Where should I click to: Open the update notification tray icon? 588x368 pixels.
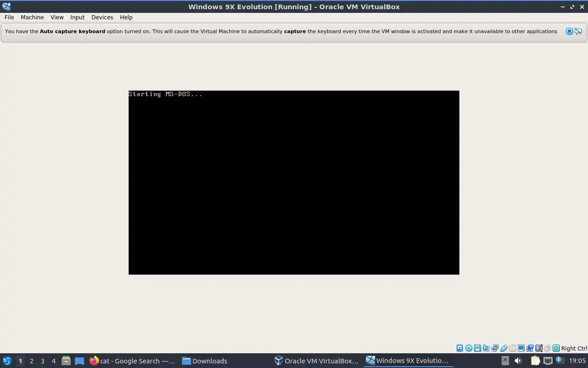point(559,360)
